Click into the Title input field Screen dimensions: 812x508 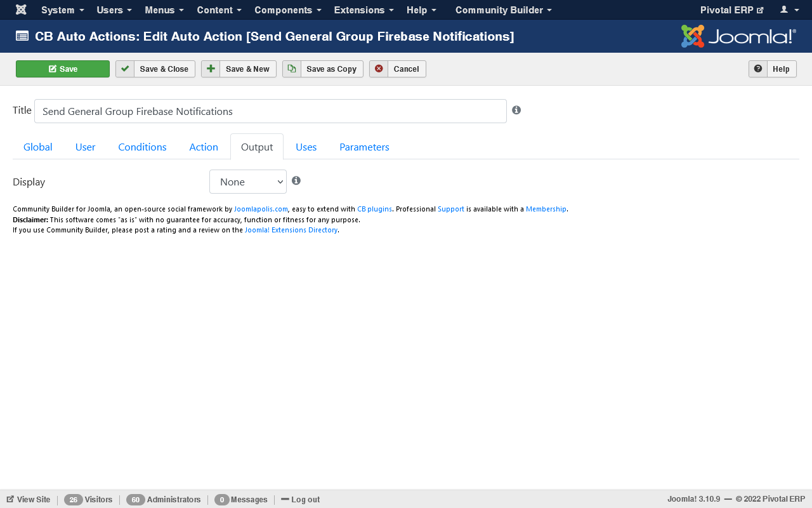point(270,111)
